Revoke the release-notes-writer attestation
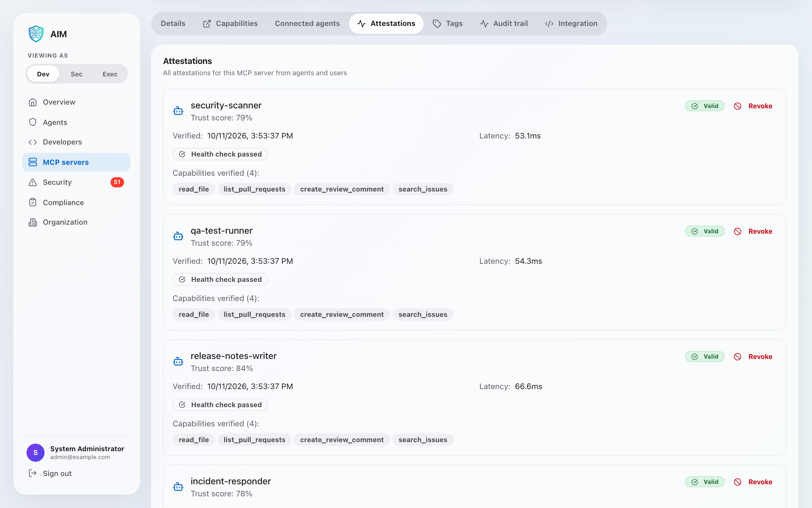Screen dimensions: 812x508 click(753, 357)
